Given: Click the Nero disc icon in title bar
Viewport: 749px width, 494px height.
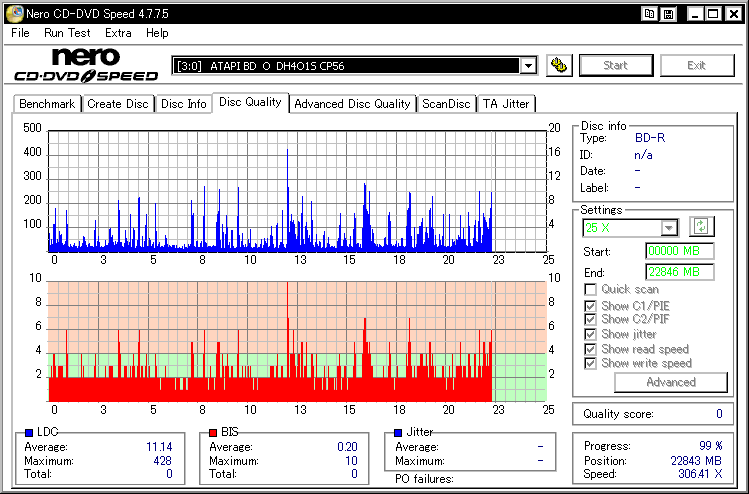Looking at the screenshot, I should pos(14,13).
